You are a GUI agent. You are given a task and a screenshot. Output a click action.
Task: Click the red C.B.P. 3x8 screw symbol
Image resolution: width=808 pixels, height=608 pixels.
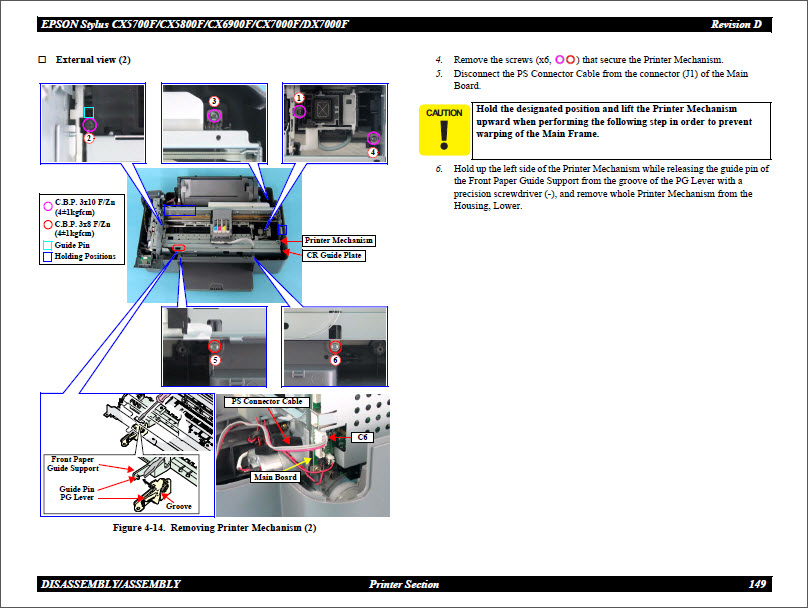47,225
